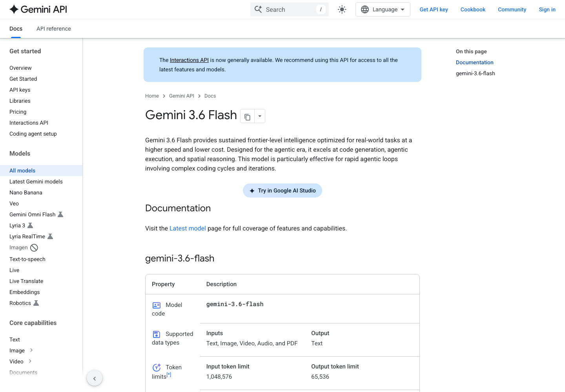Click the output token limit value 65,536
The image size is (565, 392).
[x=320, y=377]
